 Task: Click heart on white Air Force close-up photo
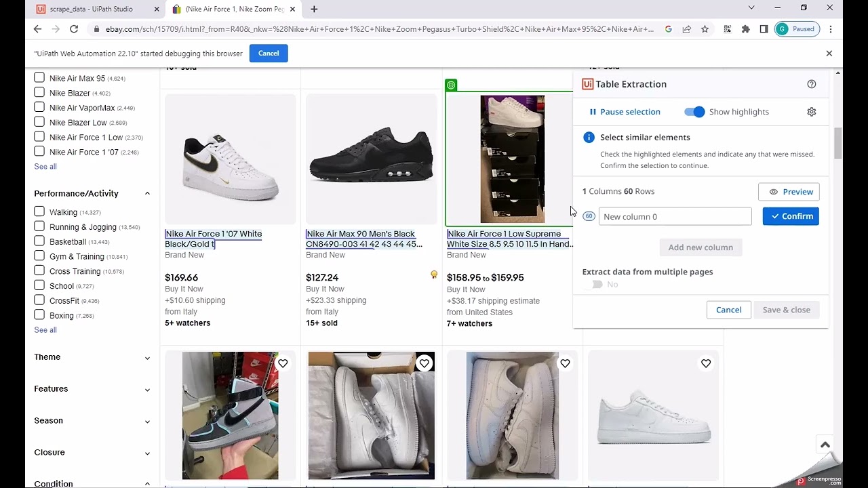565,363
